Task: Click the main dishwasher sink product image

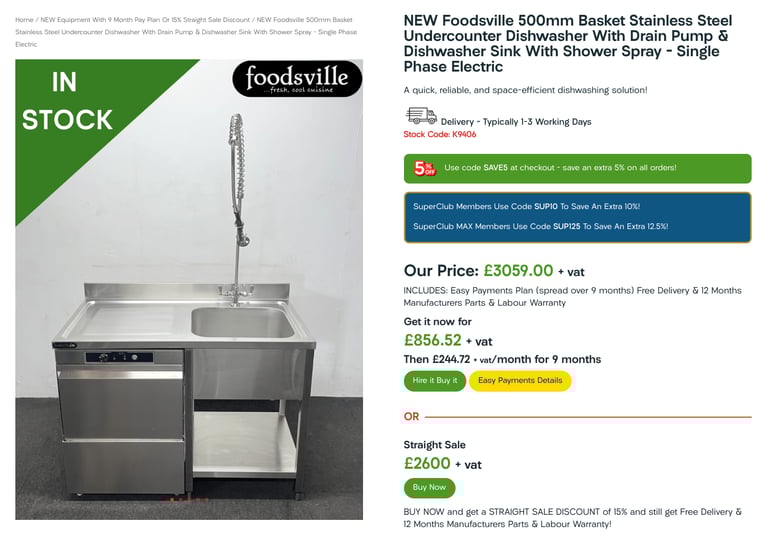Action: (189, 289)
